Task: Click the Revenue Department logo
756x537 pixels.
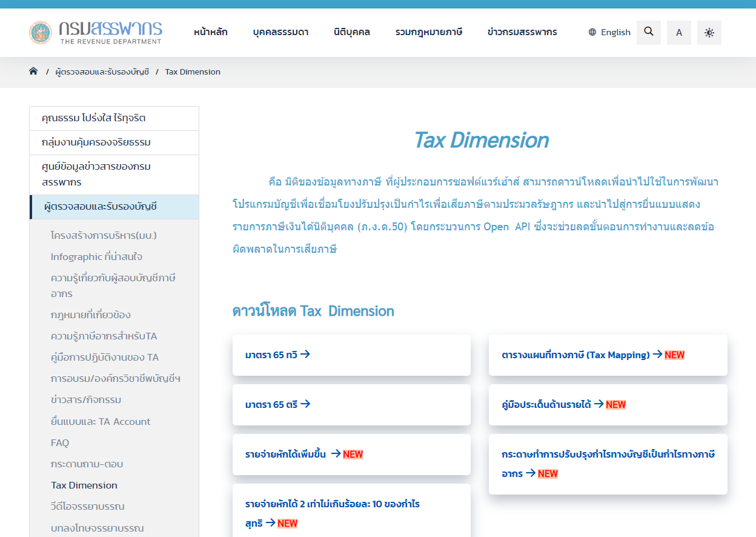Action: pyautogui.click(x=96, y=33)
